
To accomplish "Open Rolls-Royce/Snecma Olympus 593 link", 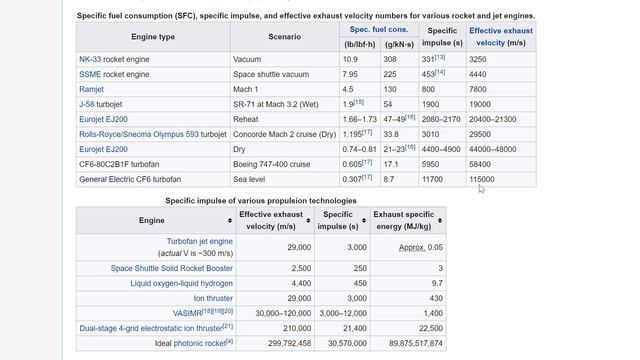I will tap(139, 134).
